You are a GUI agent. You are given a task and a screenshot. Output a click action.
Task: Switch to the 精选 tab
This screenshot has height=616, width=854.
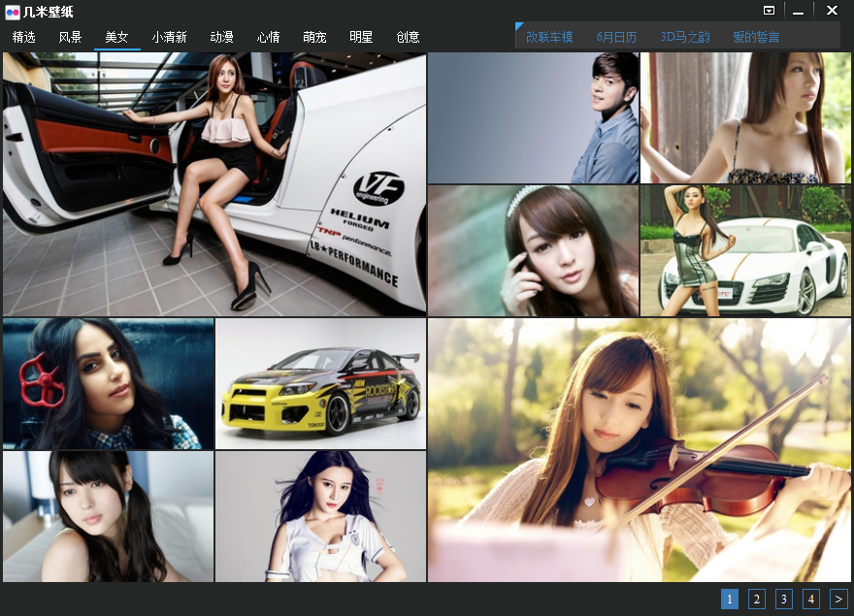[x=24, y=37]
